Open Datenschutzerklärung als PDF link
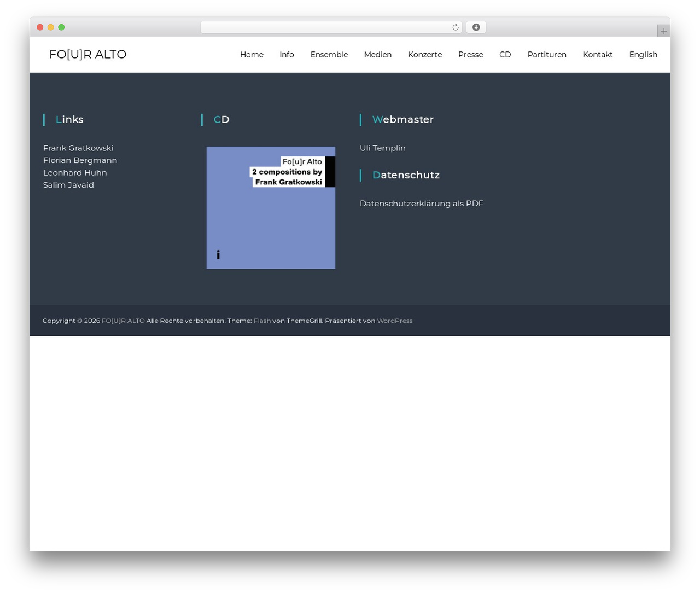 click(422, 204)
